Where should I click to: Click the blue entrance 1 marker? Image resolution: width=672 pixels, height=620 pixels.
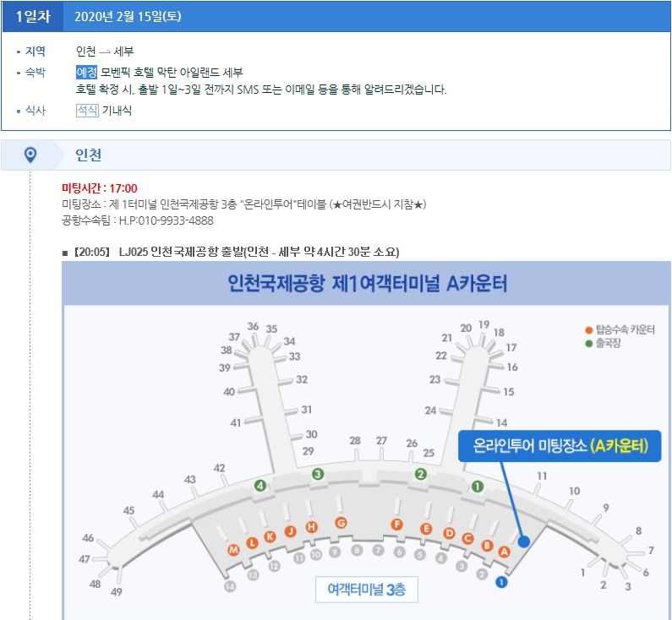click(x=501, y=581)
